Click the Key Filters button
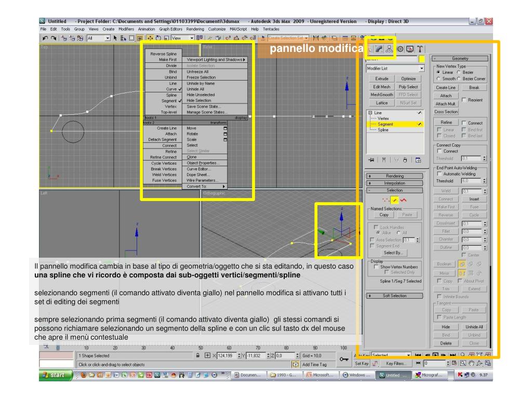 click(395, 363)
